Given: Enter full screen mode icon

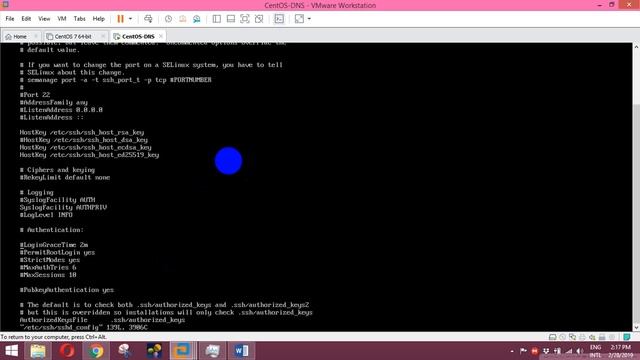Looking at the screenshot, I should tap(244, 19).
